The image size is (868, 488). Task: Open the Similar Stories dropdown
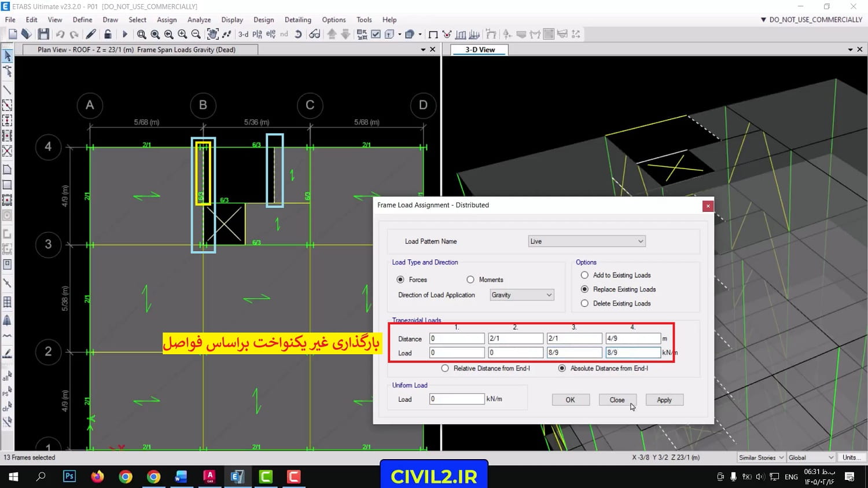[x=761, y=457]
